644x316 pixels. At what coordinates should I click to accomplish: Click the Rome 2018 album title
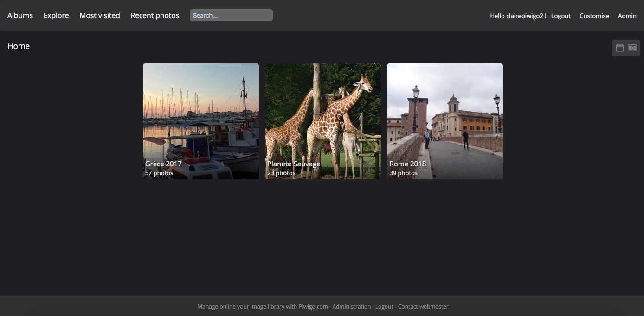[x=408, y=164]
